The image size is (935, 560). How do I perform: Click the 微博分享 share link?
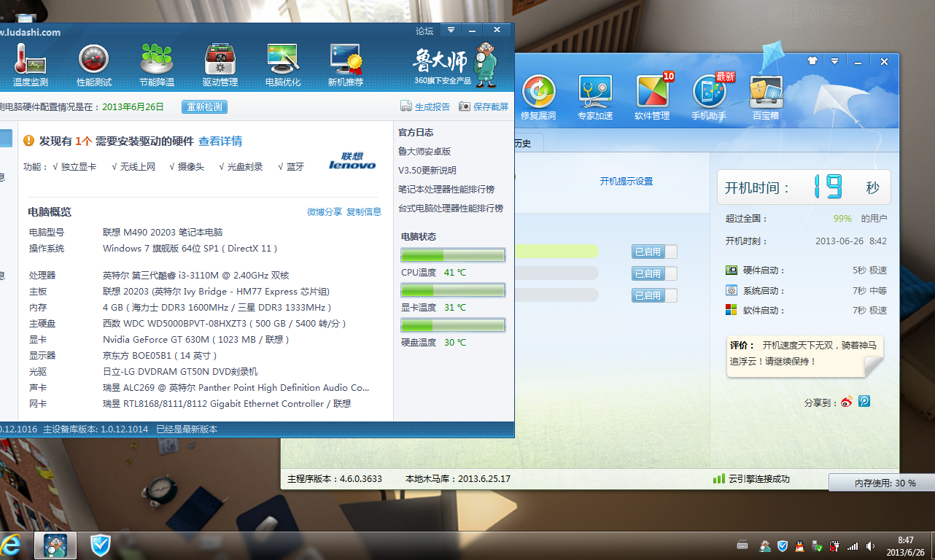point(325,211)
